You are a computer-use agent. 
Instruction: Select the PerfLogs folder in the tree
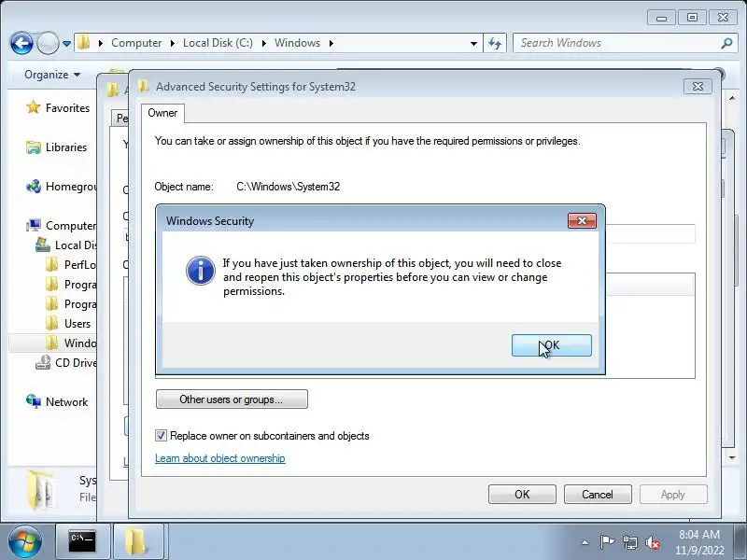(x=80, y=264)
